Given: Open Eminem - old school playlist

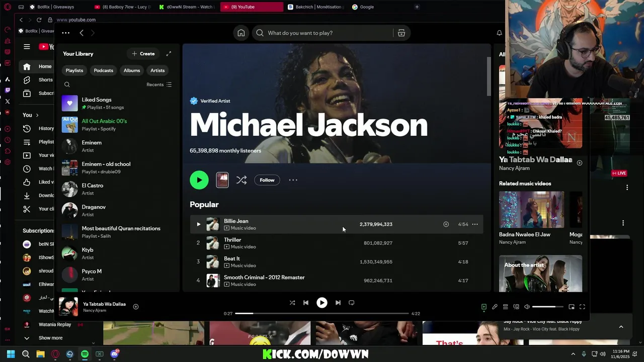Looking at the screenshot, I should [118, 167].
